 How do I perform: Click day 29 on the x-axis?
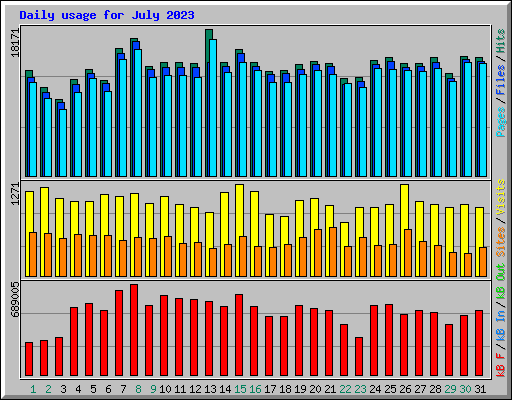tap(450, 389)
